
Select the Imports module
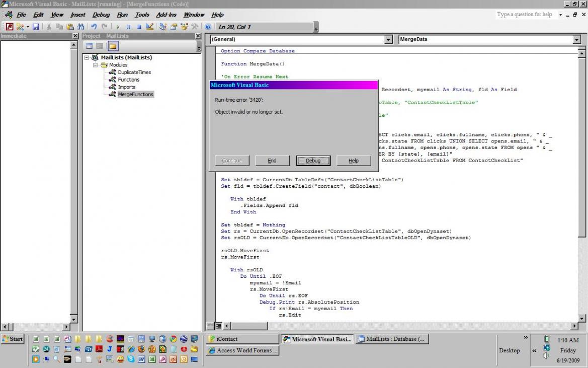pos(126,87)
